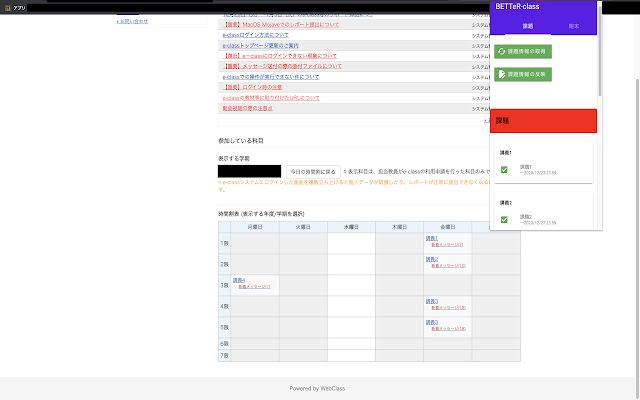Switch to the tab right of 課題
Image resolution: width=640 pixels, height=400 pixels.
coord(573,26)
